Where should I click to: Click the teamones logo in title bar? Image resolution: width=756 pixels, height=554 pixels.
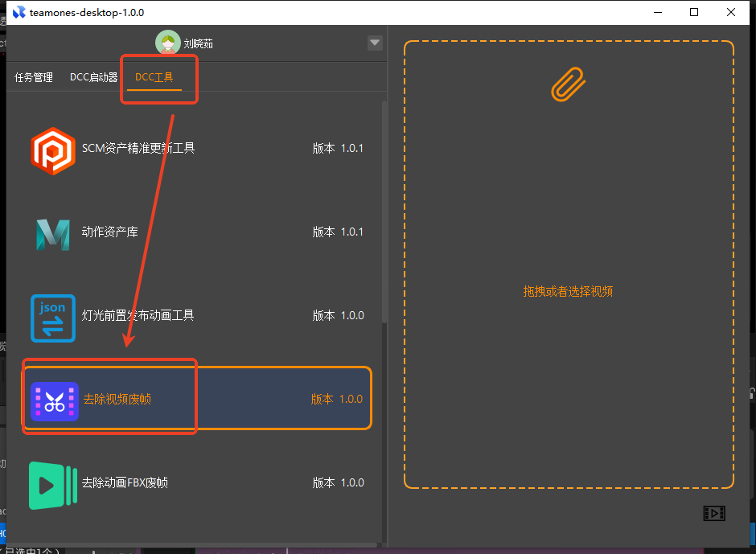click(18, 13)
